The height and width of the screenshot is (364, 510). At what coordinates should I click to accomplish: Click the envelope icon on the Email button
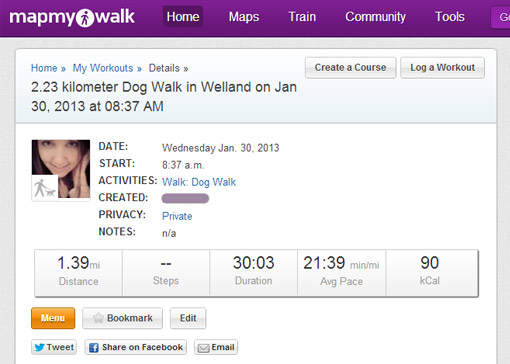pos(203,348)
